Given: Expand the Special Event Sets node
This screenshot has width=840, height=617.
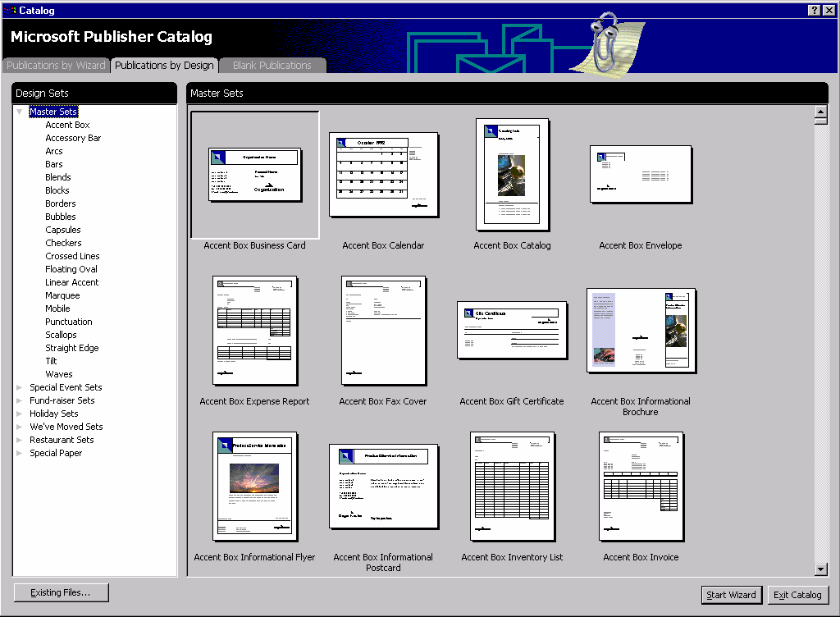Looking at the screenshot, I should [20, 387].
